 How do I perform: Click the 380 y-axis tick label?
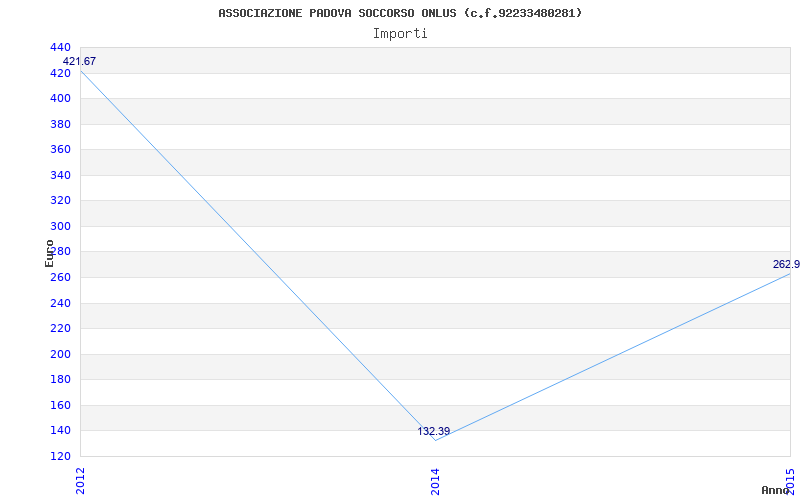coord(60,124)
